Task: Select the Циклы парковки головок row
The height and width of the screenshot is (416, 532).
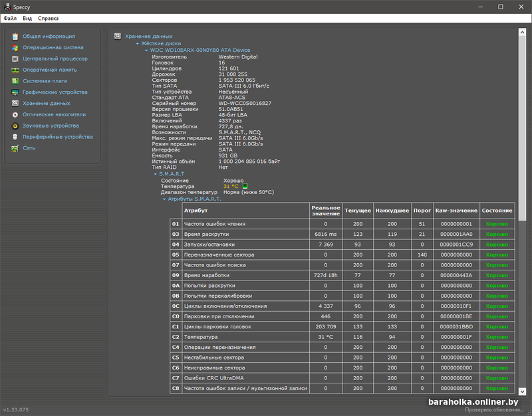Action: tap(342, 327)
